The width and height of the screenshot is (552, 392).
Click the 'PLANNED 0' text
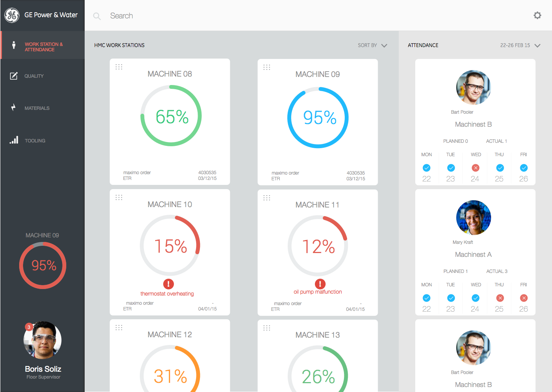(455, 141)
